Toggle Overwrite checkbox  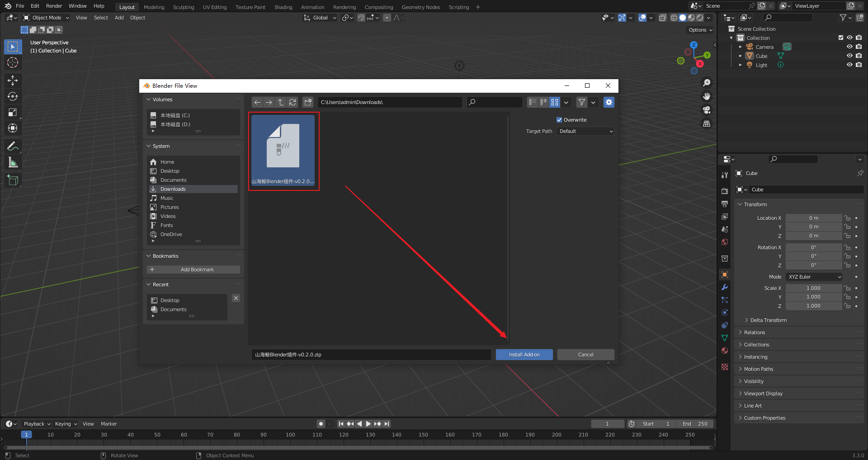click(559, 120)
